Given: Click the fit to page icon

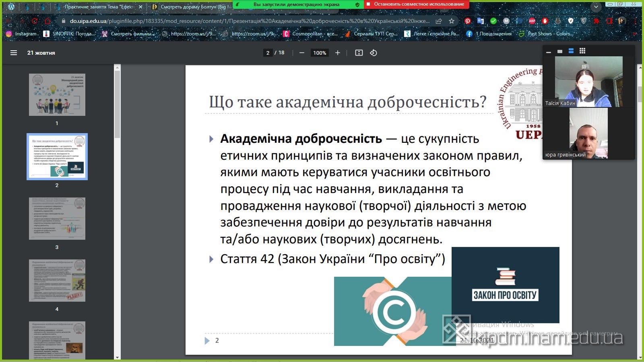Looking at the screenshot, I should click(x=359, y=53).
